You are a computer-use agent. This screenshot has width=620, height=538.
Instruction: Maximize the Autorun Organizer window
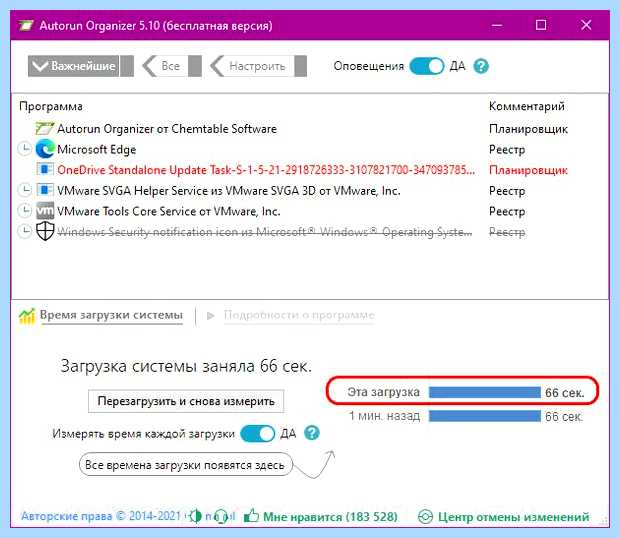pos(541,25)
